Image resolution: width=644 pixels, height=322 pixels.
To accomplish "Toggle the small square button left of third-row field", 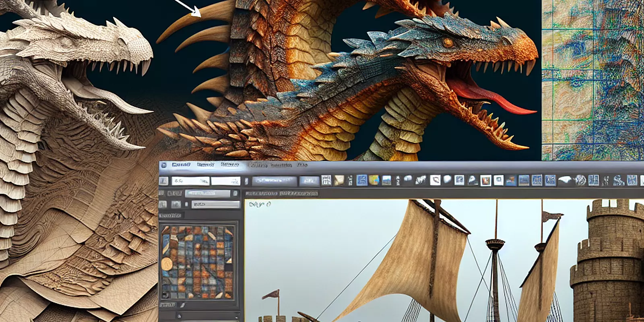I will (x=176, y=204).
